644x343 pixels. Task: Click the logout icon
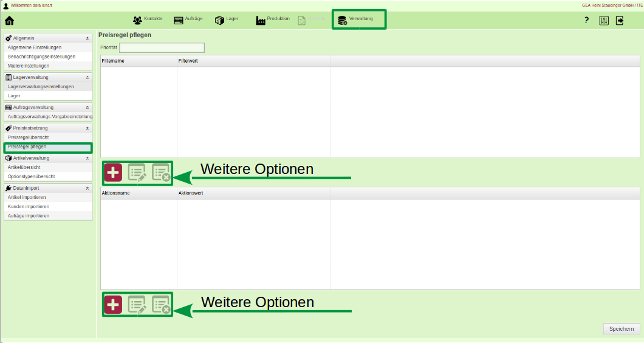tap(620, 20)
